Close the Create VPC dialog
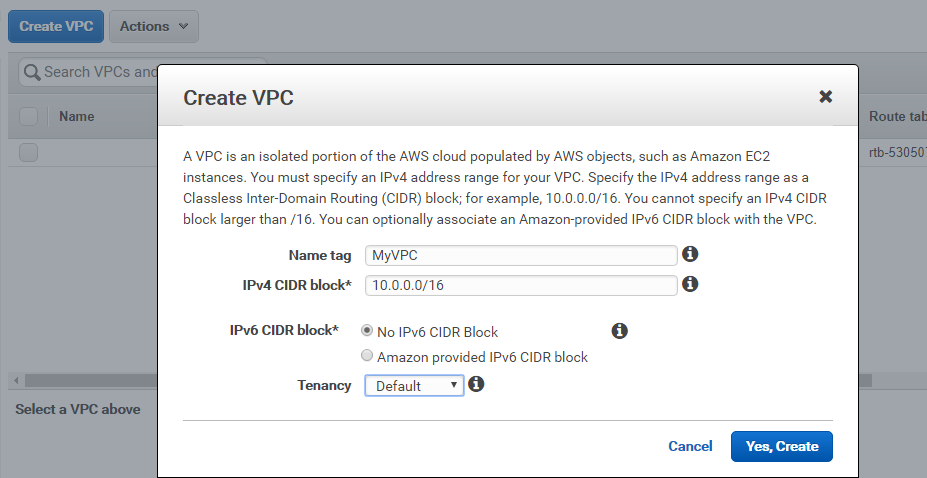The height and width of the screenshot is (478, 927). click(x=825, y=97)
